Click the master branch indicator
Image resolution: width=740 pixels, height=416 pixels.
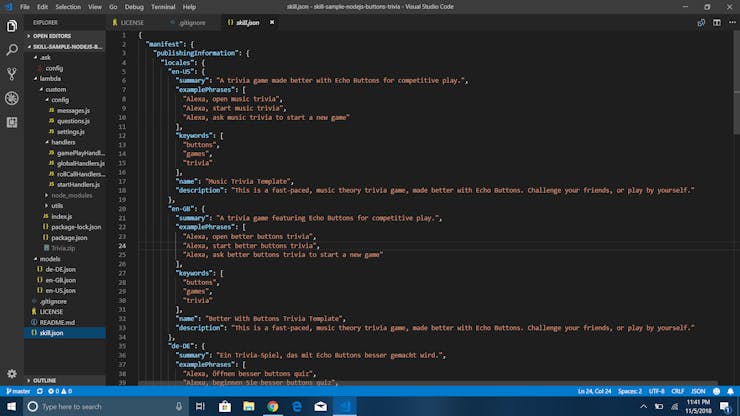pyautogui.click(x=18, y=391)
